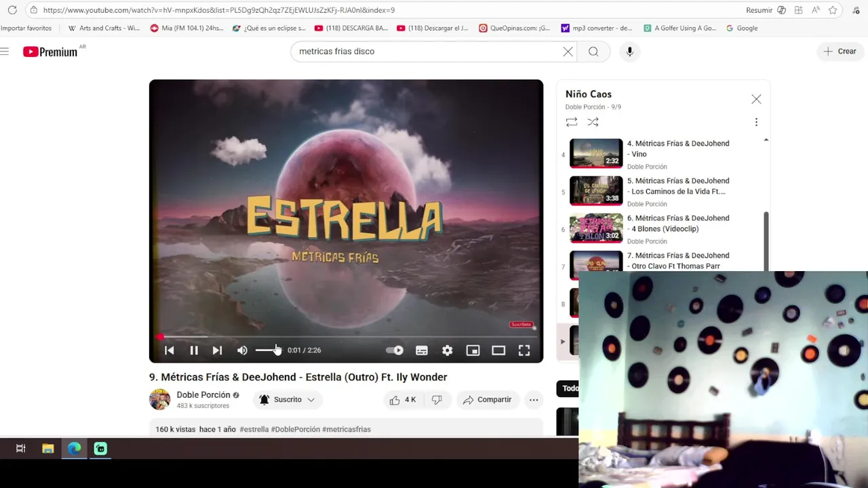Toggle subtitles in the player
The height and width of the screenshot is (488, 868).
(422, 350)
